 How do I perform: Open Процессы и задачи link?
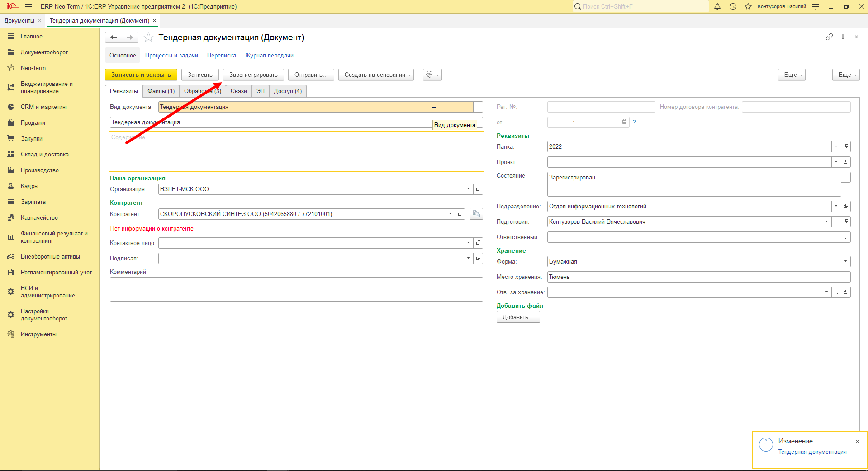[171, 56]
